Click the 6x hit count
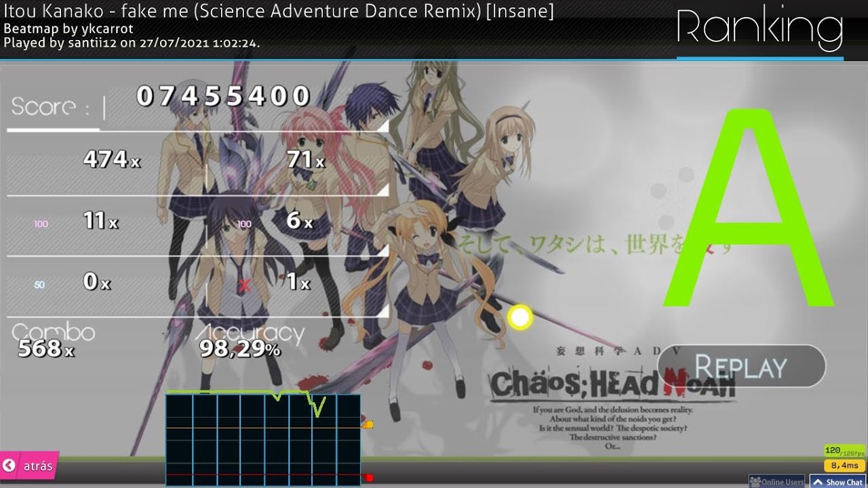The image size is (868, 488). (x=300, y=220)
